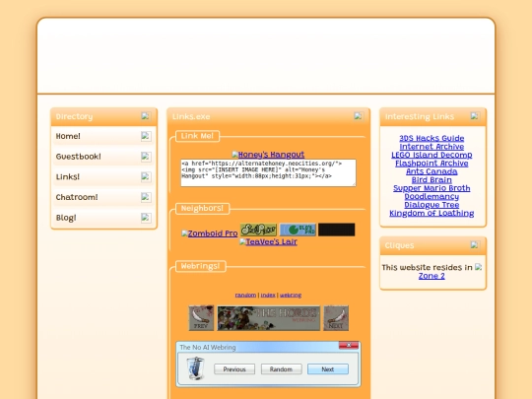Click the recycle bin icon in No AI Webring
Screen dimensions: 532x399
[196, 368]
